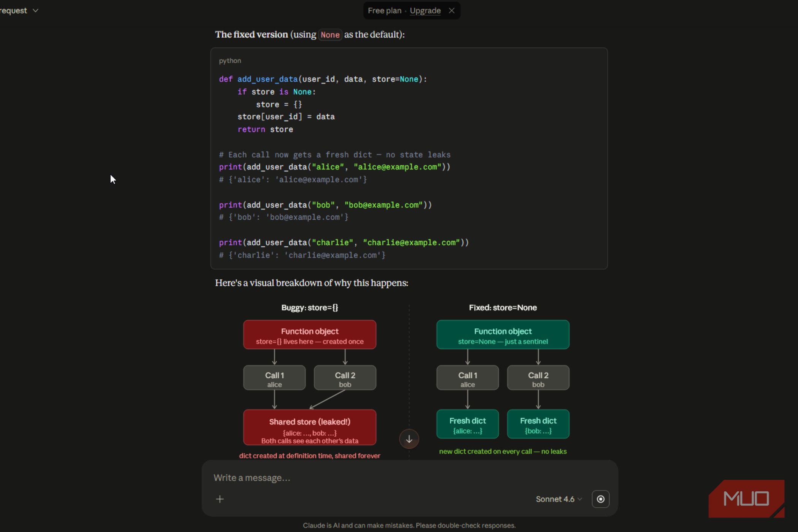The width and height of the screenshot is (798, 532).
Task: Open the Sonnet 4.6 model selector
Action: 559,499
